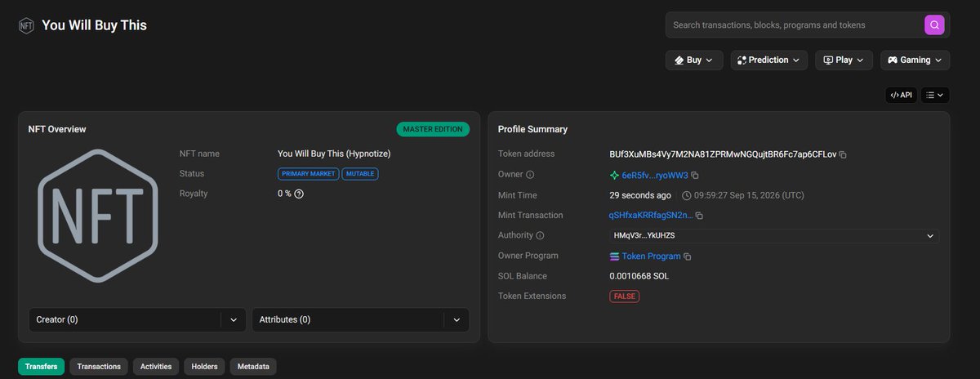Click the info icon next to Authority

(x=540, y=235)
